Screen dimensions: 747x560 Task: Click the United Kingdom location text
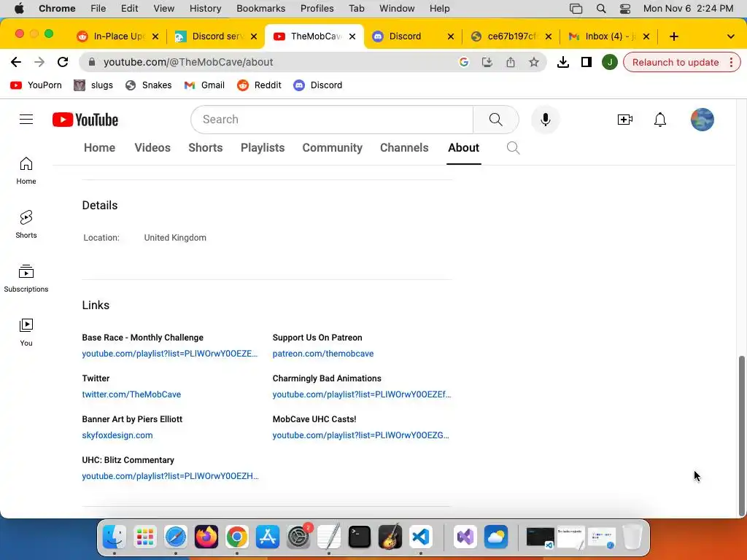(175, 238)
